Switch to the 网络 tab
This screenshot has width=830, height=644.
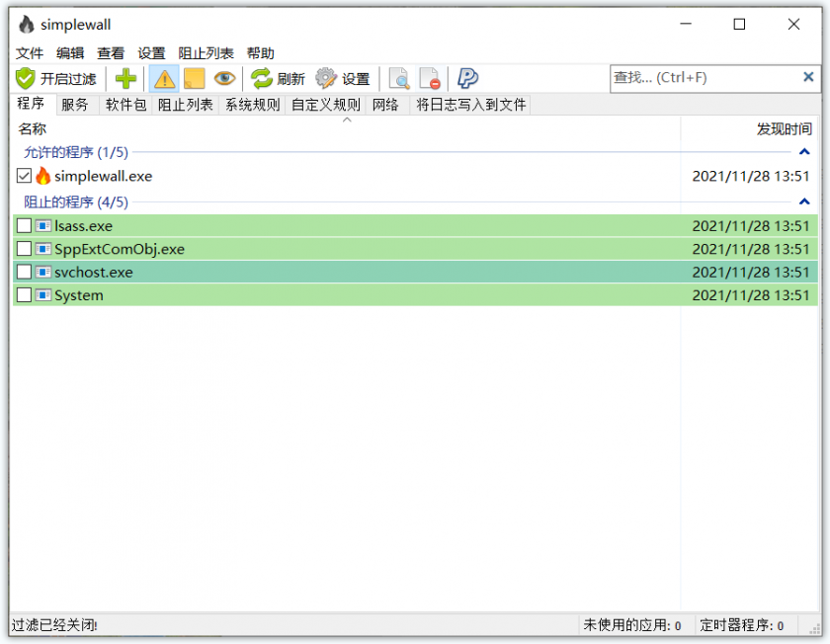pyautogui.click(x=385, y=105)
